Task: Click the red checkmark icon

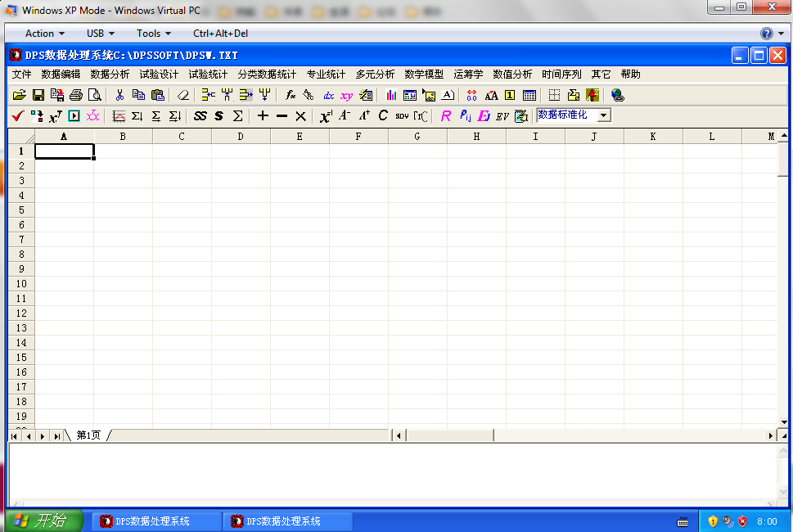Action: tap(18, 115)
